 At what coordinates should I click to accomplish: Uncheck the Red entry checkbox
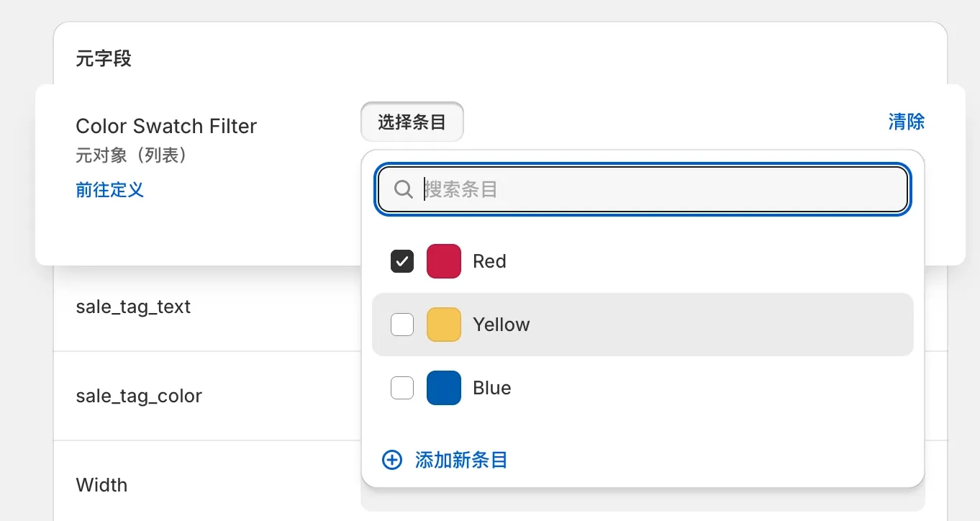[402, 260]
